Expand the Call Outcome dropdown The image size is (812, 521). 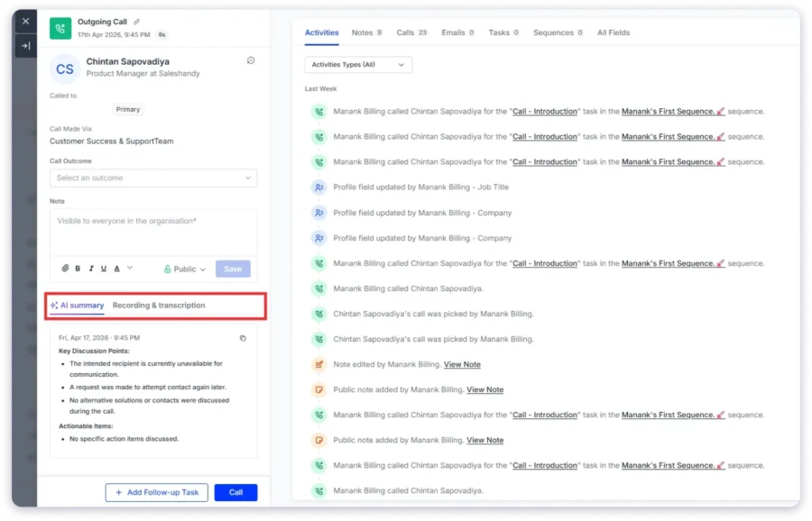153,178
